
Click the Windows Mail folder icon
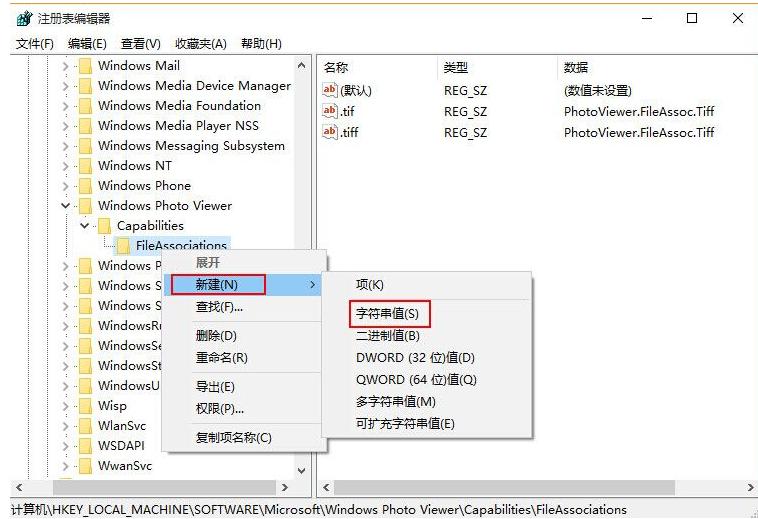pyautogui.click(x=85, y=66)
